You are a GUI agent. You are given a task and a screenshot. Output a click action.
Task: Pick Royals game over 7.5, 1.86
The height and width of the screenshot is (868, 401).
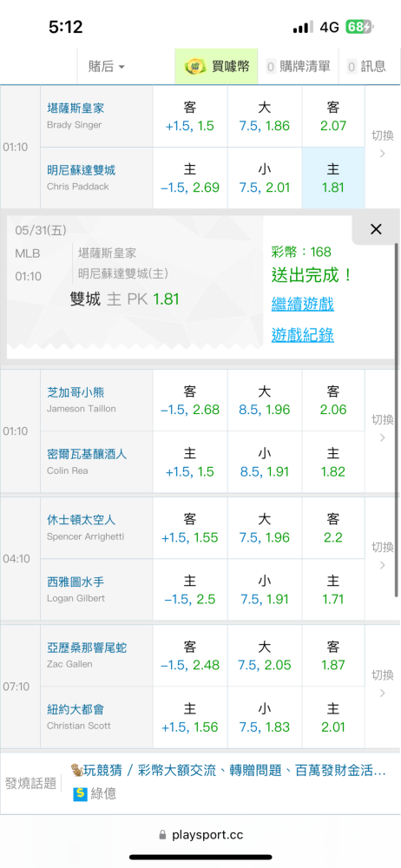pyautogui.click(x=265, y=117)
